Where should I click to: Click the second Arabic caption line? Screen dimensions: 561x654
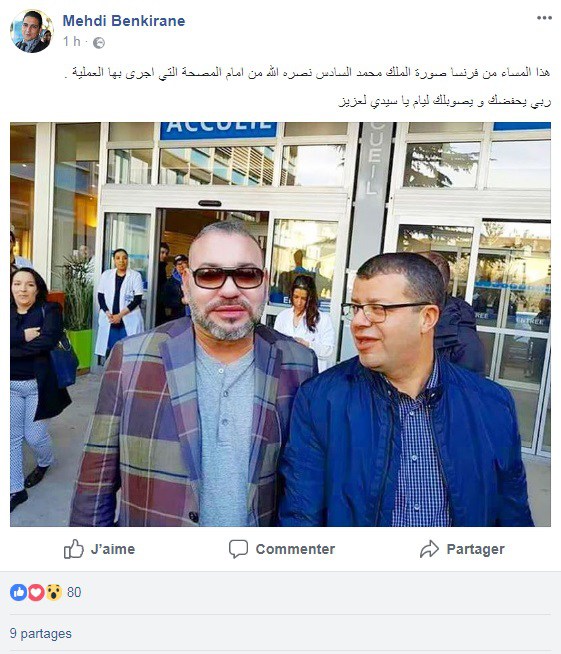pyautogui.click(x=445, y=101)
